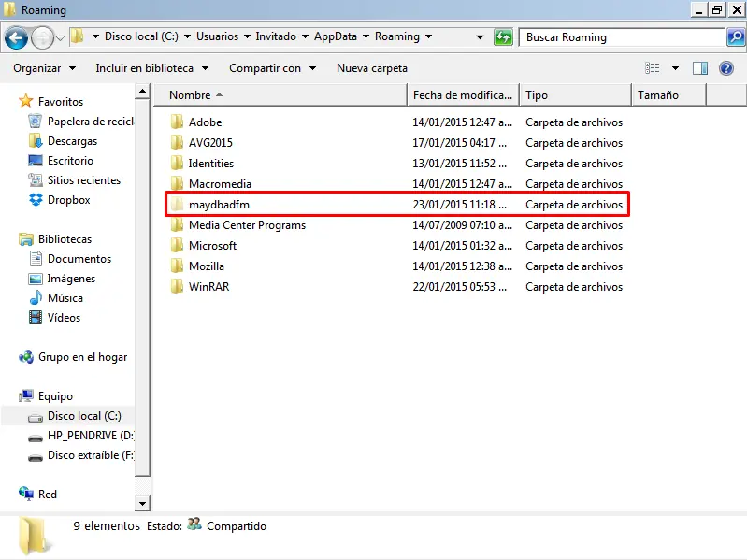Image resolution: width=747 pixels, height=560 pixels.
Task: Click the Back navigation arrow
Action: (x=16, y=38)
